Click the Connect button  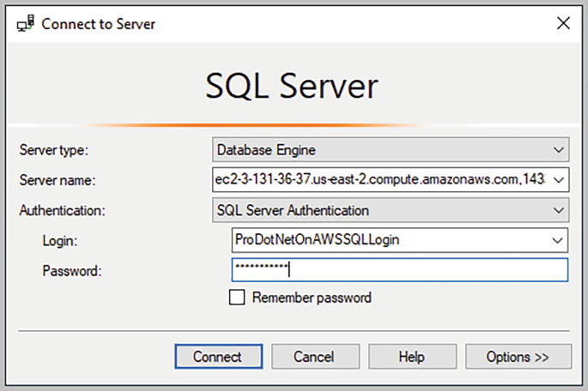(219, 357)
